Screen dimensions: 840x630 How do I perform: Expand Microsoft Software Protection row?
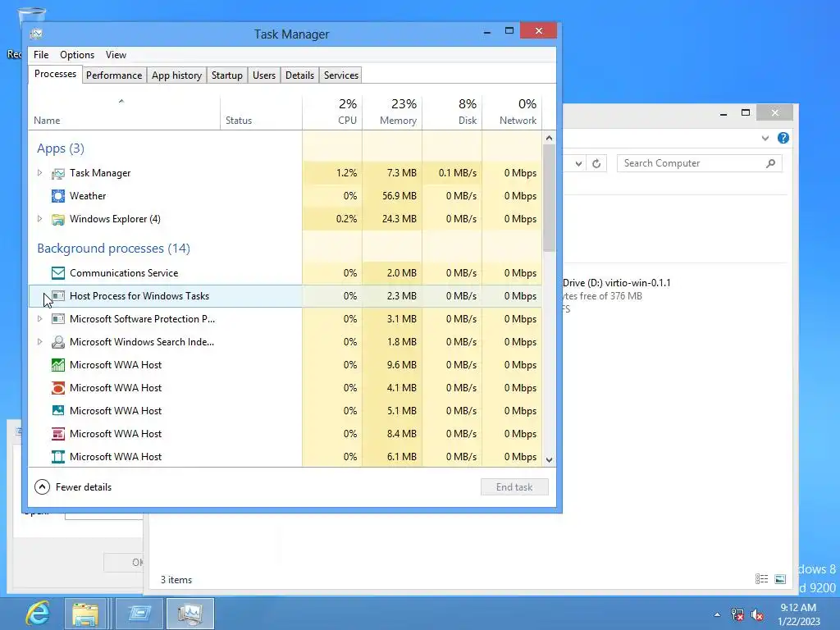(39, 319)
